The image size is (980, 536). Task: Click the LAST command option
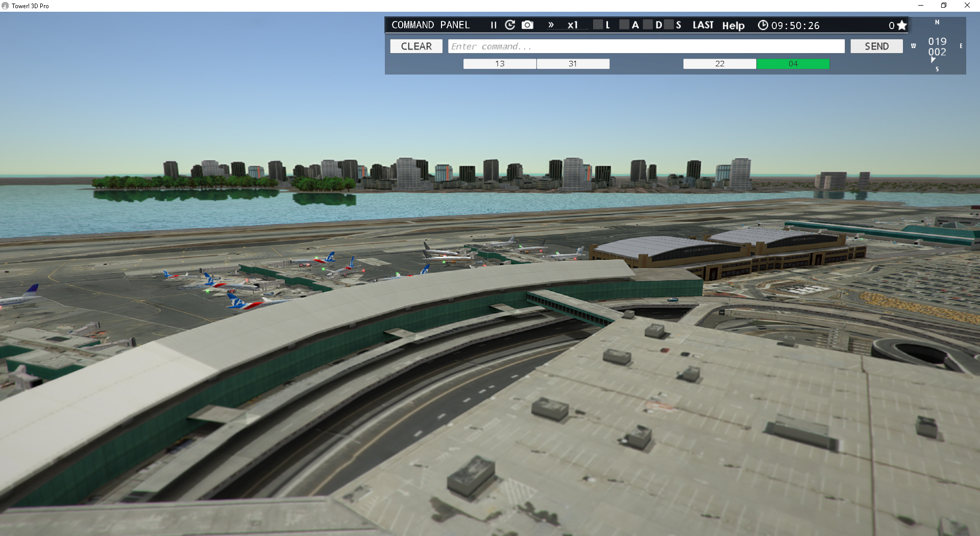point(703,25)
